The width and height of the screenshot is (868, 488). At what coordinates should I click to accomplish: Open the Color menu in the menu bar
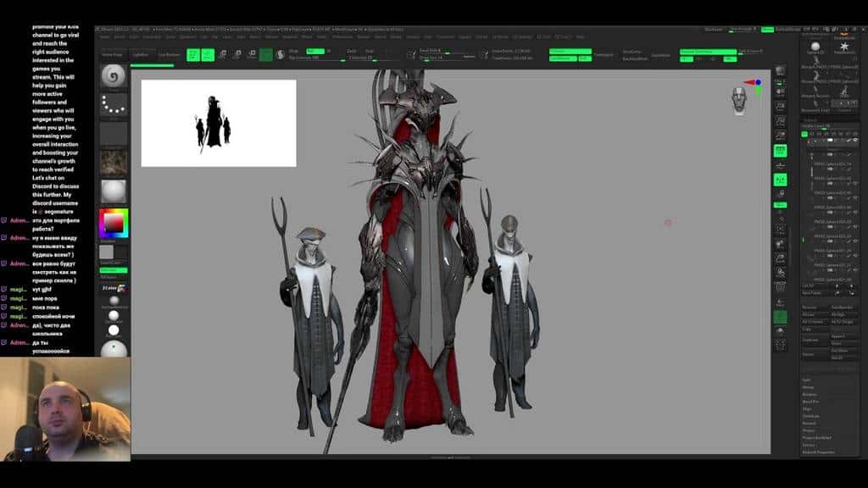point(133,37)
